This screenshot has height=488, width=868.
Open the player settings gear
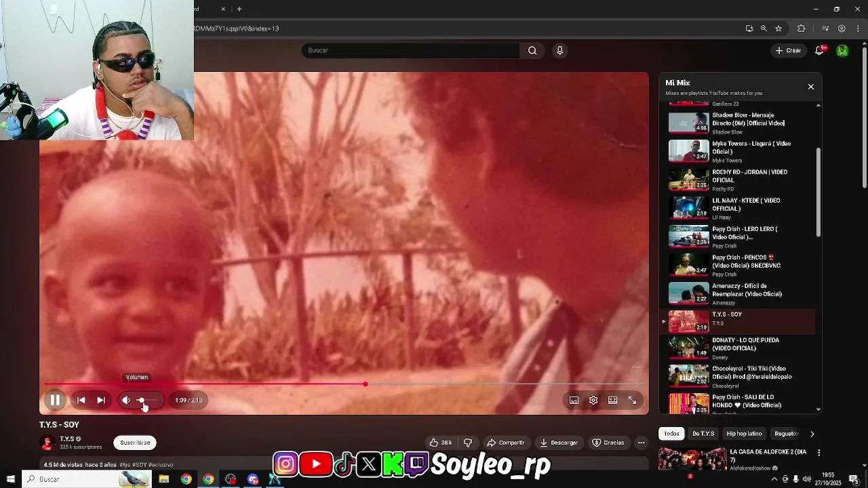[x=593, y=400]
